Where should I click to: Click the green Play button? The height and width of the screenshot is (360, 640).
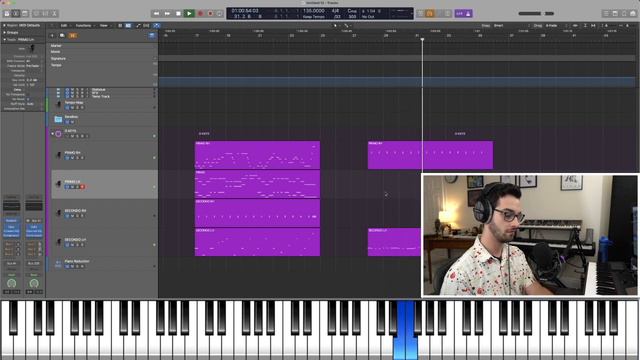[x=189, y=13]
